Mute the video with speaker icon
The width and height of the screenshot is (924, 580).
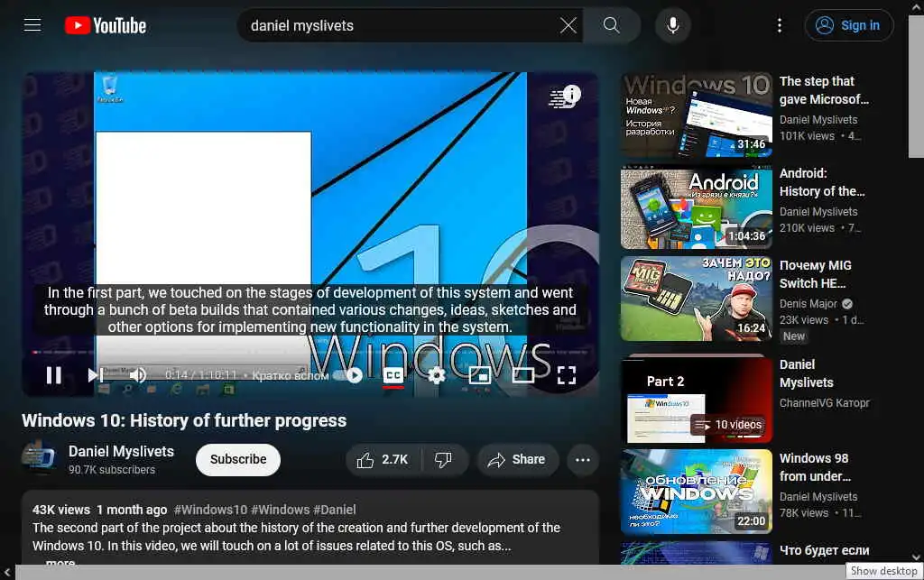(138, 375)
